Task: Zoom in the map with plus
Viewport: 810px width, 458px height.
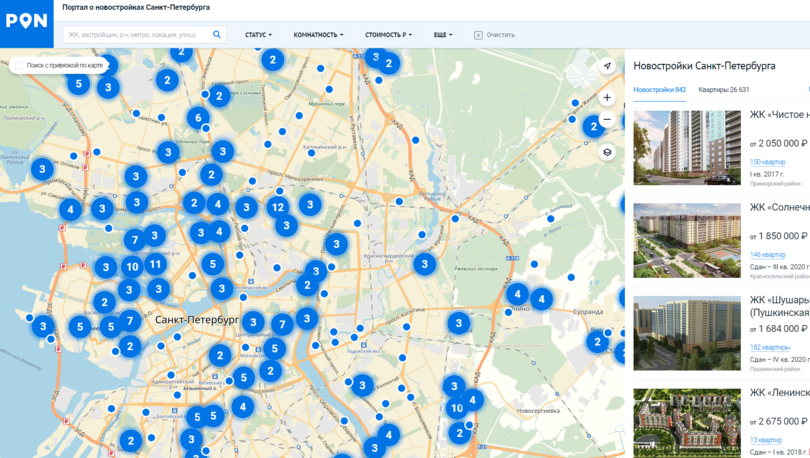Action: [607, 98]
